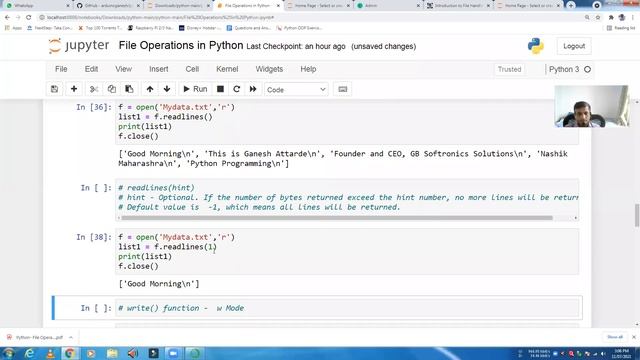The width and height of the screenshot is (640, 360).
Task: Click the ['Good Morning\n'] output text
Action: [x=159, y=284]
